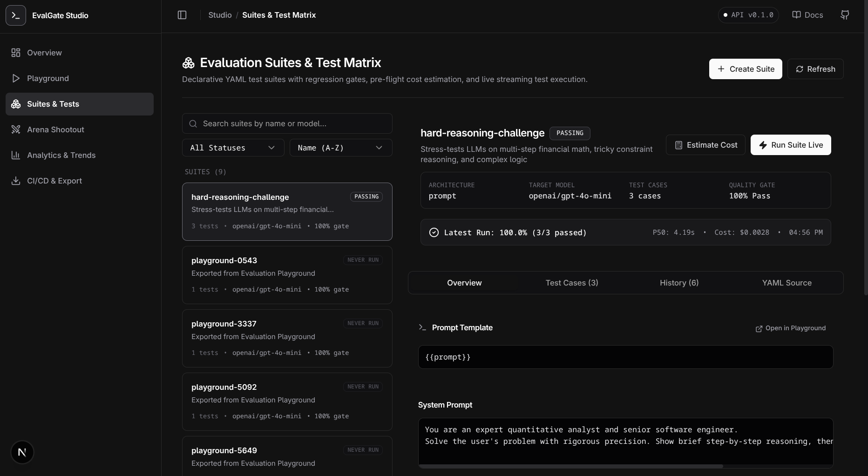Image resolution: width=868 pixels, height=476 pixels.
Task: Click the Latest Run checkmark circle icon
Action: coord(434,232)
